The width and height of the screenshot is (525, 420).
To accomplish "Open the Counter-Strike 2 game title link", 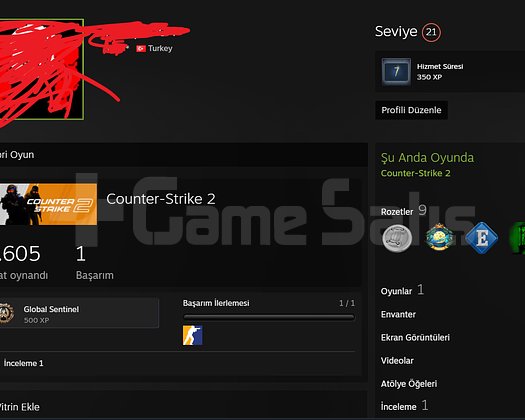I will (161, 199).
